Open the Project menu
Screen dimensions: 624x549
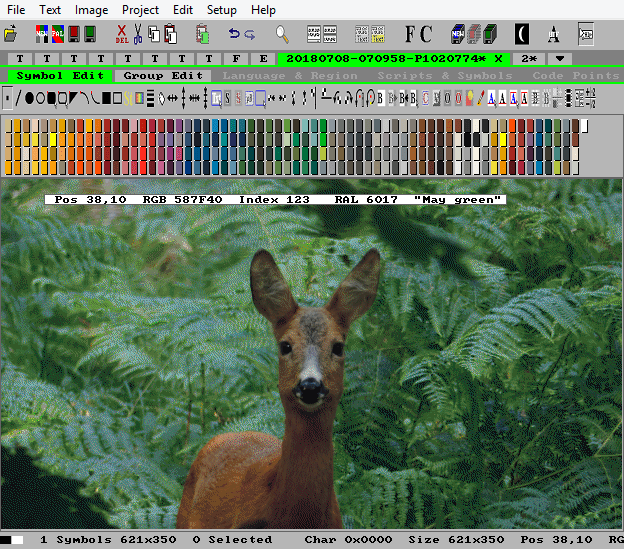click(x=140, y=10)
